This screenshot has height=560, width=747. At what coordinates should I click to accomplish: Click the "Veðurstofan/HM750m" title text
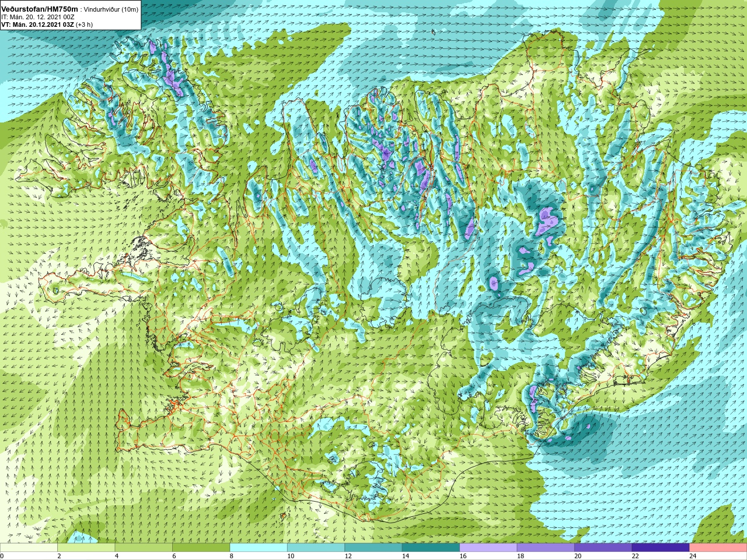40,9
